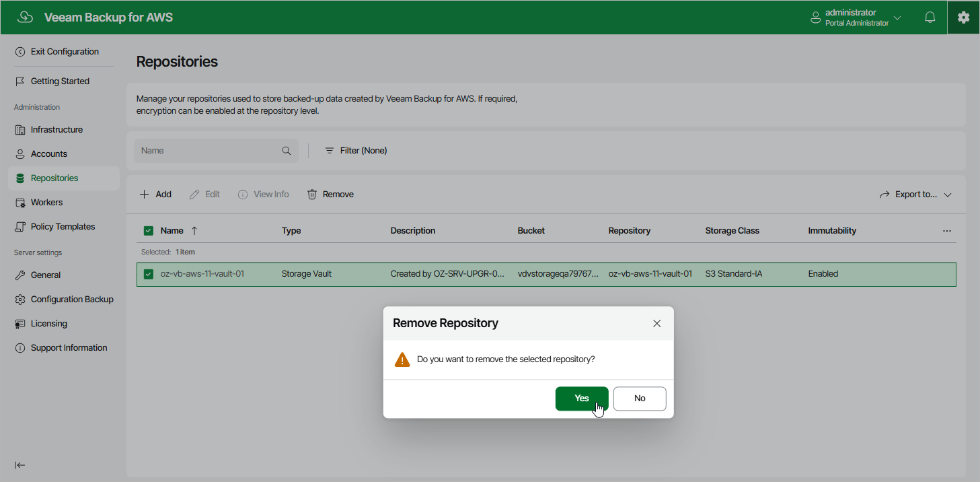Click the Support Information info icon
This screenshot has height=482, width=980.
(x=20, y=348)
